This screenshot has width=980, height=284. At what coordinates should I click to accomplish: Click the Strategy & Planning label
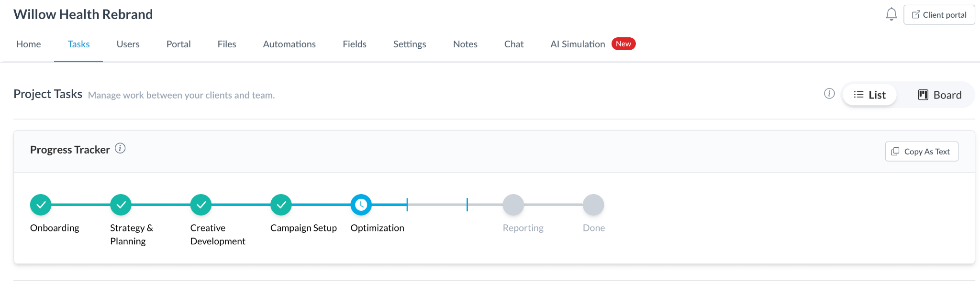(132, 234)
